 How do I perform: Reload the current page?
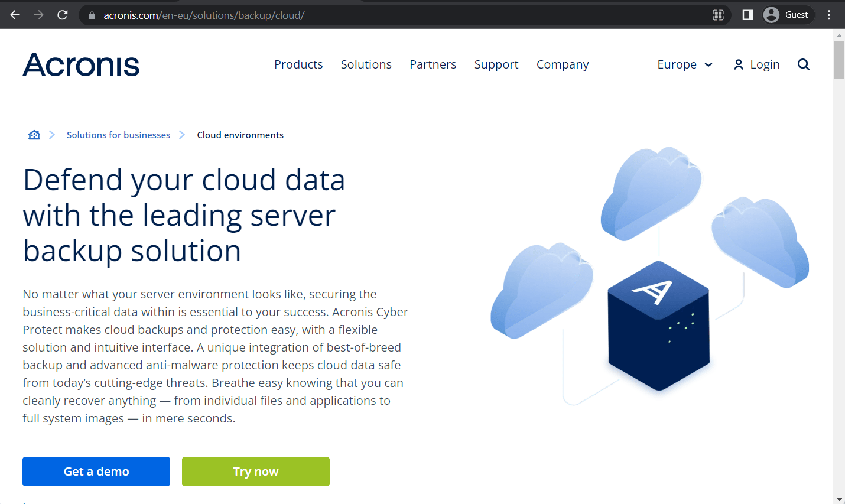pyautogui.click(x=62, y=15)
